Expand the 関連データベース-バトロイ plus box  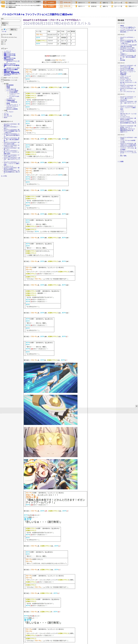click(x=2, y=78)
